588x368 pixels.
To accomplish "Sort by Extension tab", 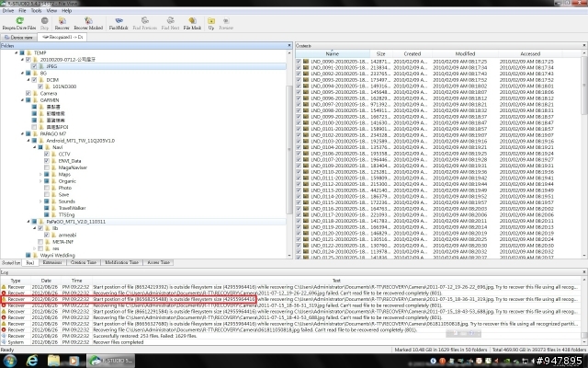I will (x=52, y=262).
